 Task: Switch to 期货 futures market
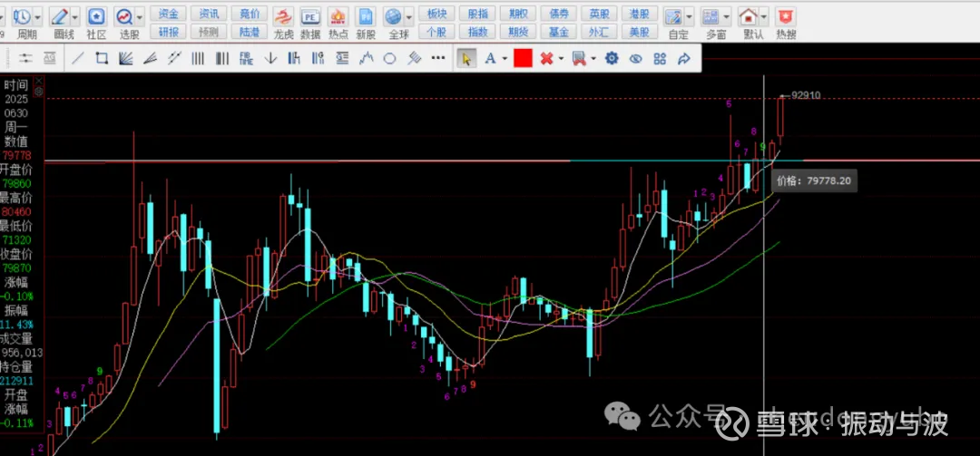(518, 32)
